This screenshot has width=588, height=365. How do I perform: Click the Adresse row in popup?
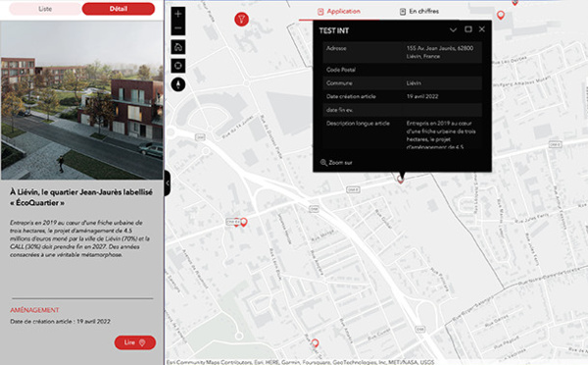402,52
